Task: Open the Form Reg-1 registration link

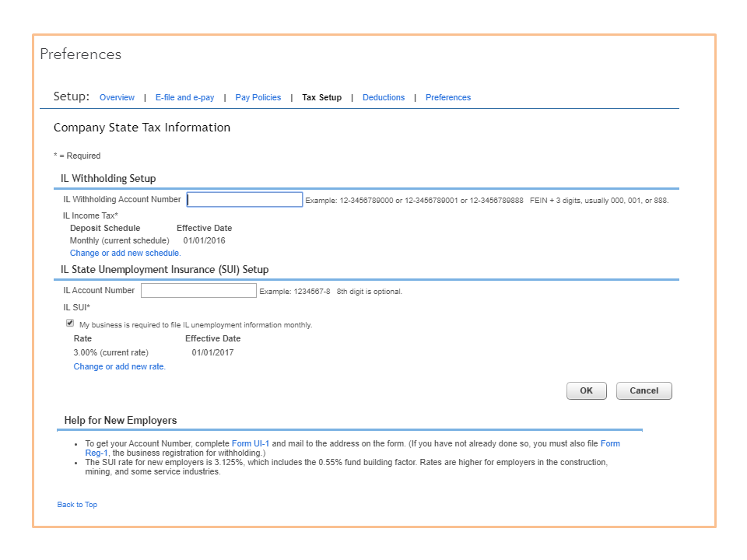Action: coord(610,443)
